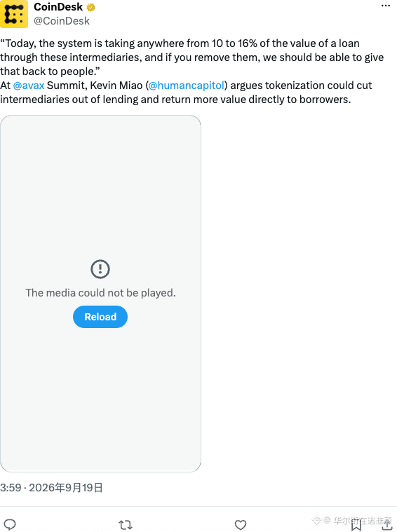
Task: Click the reply speech bubble icon
Action: pyautogui.click(x=10, y=524)
